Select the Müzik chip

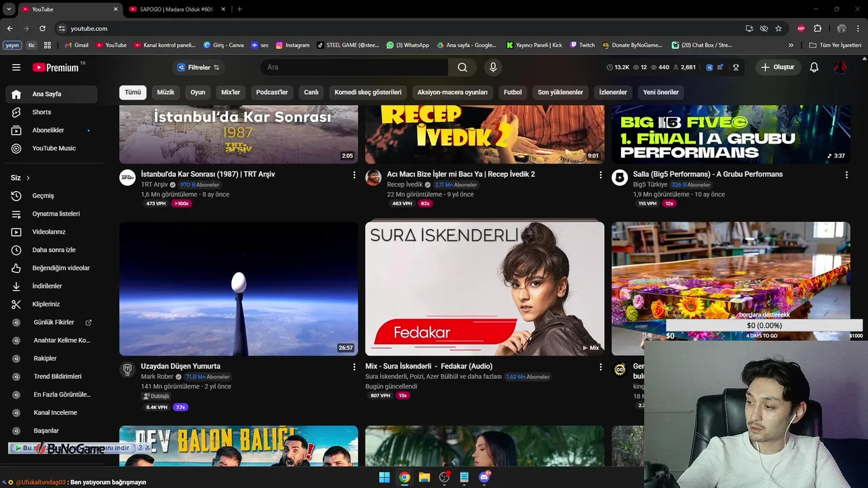tap(165, 92)
